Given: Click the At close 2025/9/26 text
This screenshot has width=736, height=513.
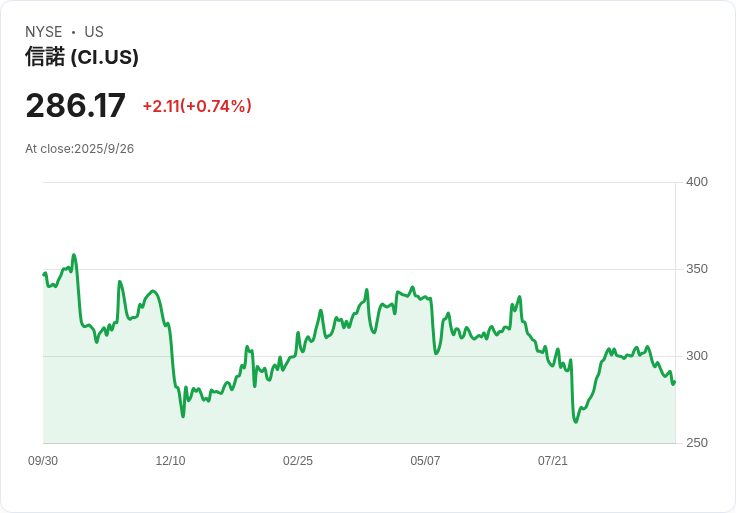Looking at the screenshot, I should [x=80, y=149].
